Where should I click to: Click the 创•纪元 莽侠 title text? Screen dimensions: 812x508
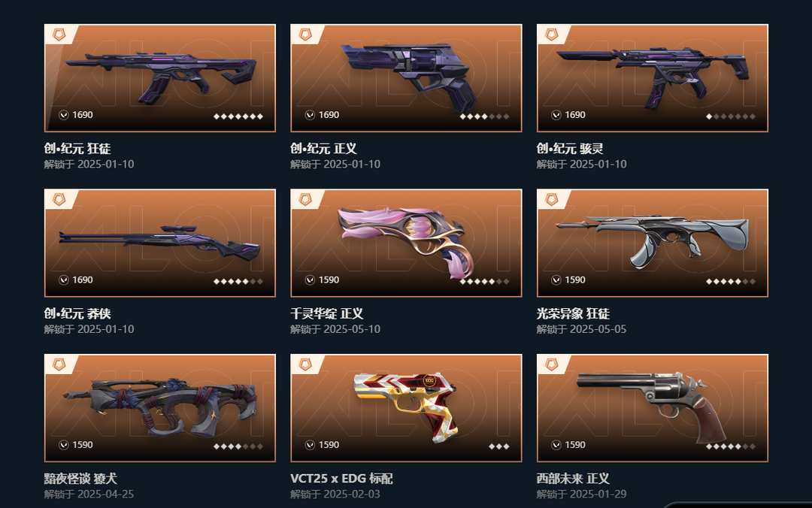tap(77, 313)
